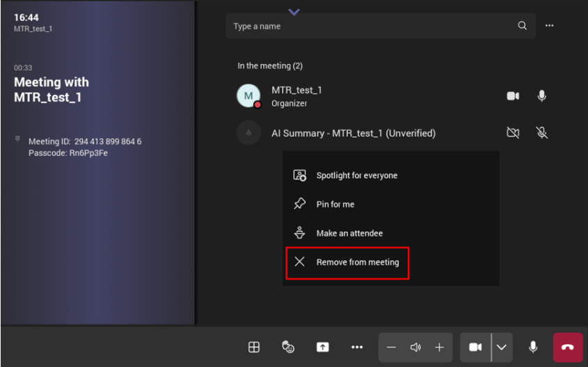Open the layout grid view icon
The image size is (588, 367).
254,347
